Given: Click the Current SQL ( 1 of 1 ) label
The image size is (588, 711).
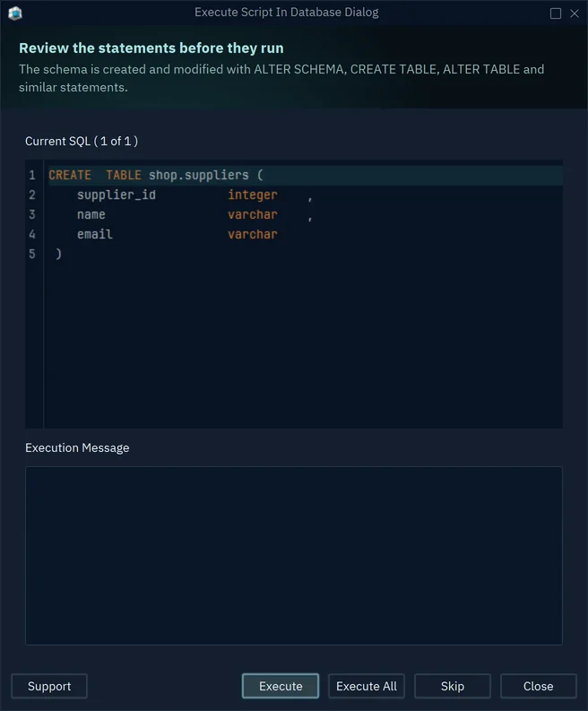Looking at the screenshot, I should point(82,141).
